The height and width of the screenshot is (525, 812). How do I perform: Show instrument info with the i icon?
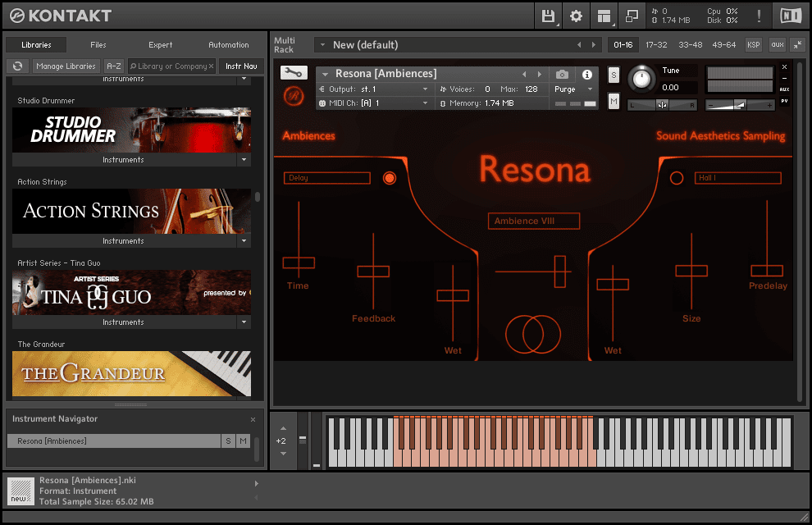tap(586, 75)
